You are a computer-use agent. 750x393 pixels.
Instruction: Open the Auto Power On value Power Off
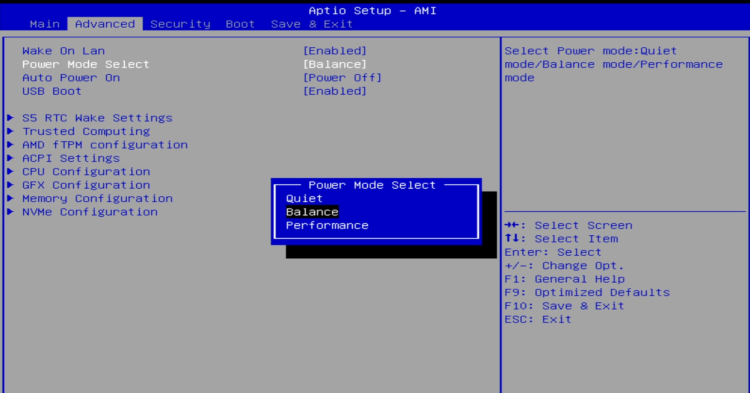point(342,77)
